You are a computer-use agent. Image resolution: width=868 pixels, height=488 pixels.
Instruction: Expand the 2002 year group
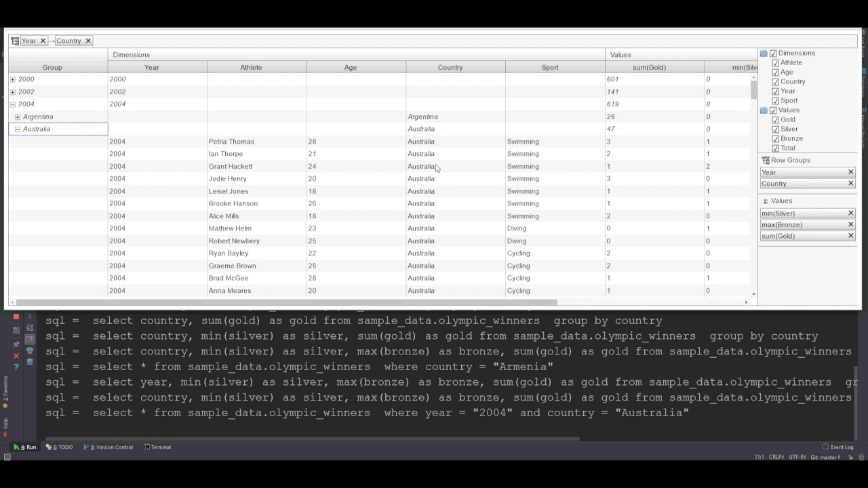[x=13, y=91]
